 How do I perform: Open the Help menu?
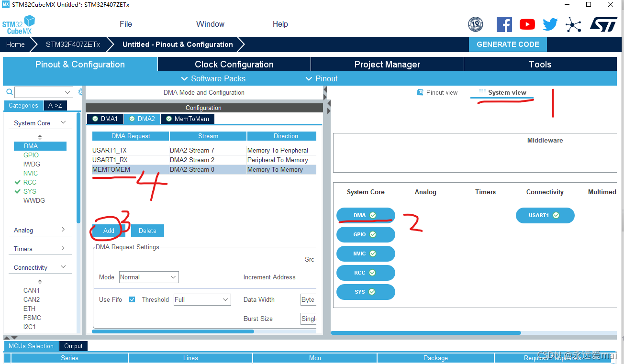(280, 24)
